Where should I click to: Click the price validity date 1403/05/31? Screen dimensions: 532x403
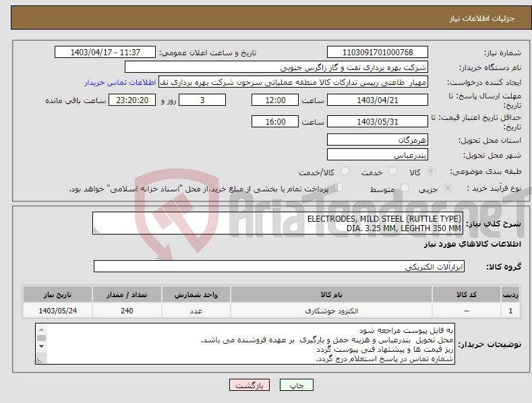(x=378, y=121)
